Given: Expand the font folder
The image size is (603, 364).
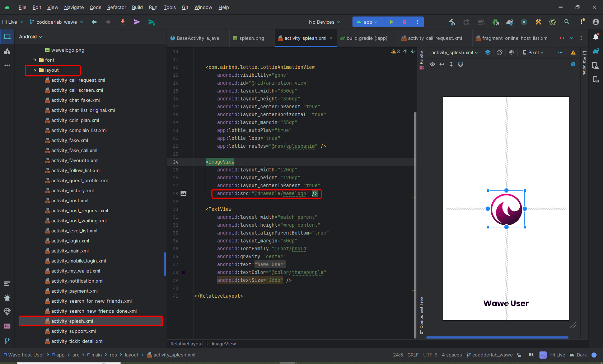Looking at the screenshot, I should (35, 60).
